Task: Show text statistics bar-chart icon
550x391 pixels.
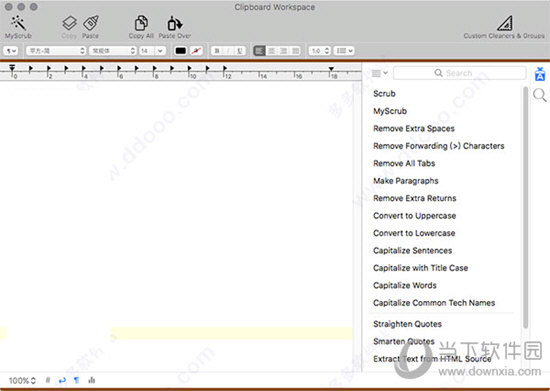Action: (92, 380)
